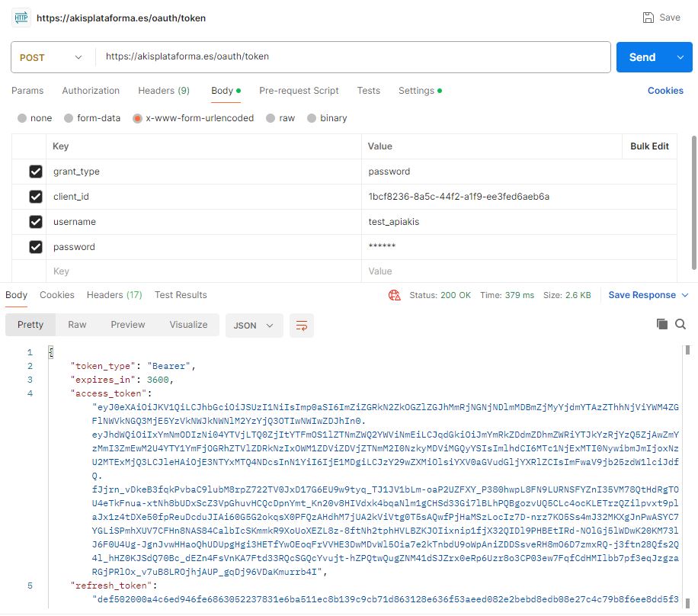Click the Send button
Screen dimensions: 698x616
(x=642, y=57)
